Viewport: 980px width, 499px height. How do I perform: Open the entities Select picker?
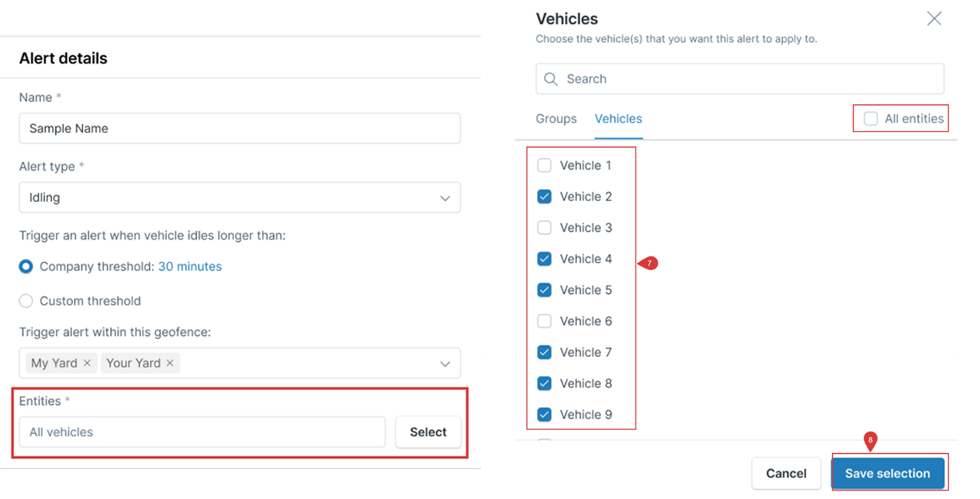[x=428, y=432]
